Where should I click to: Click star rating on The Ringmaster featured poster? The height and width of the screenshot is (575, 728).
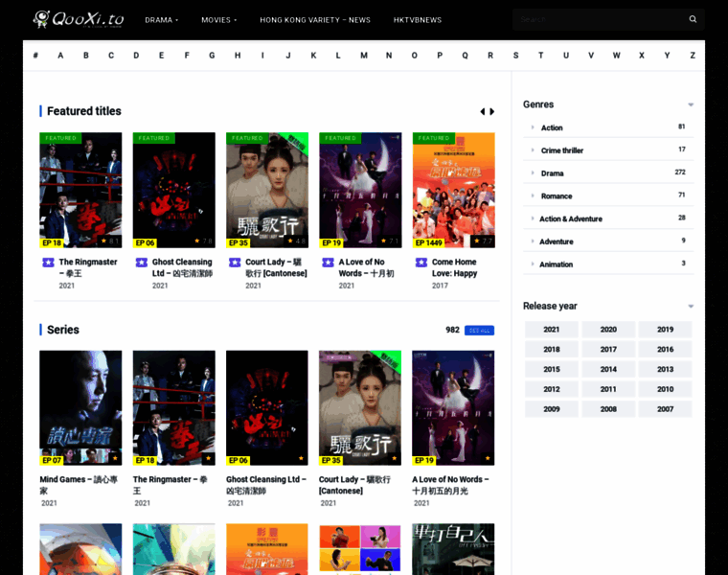coord(110,241)
